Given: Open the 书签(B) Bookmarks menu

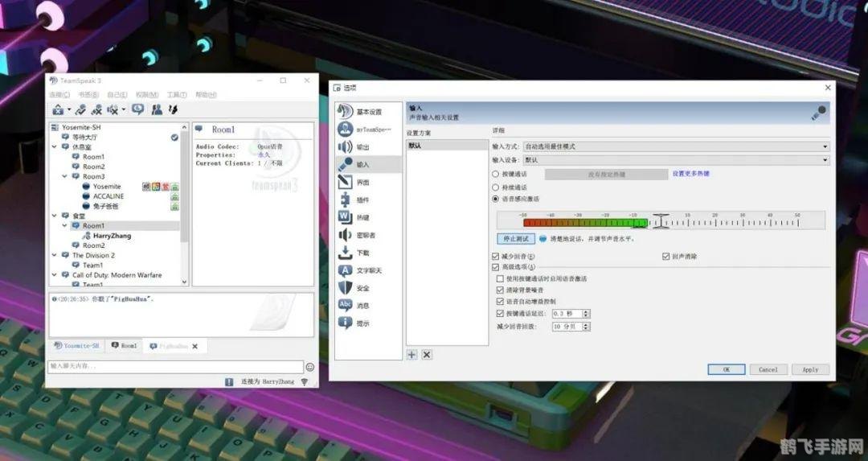Looking at the screenshot, I should (x=88, y=95).
